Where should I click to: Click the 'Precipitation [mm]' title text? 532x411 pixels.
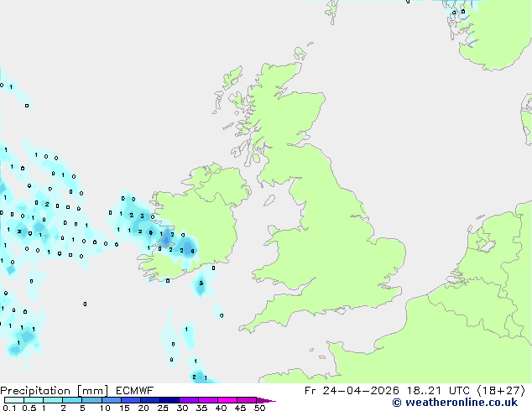coord(54,391)
